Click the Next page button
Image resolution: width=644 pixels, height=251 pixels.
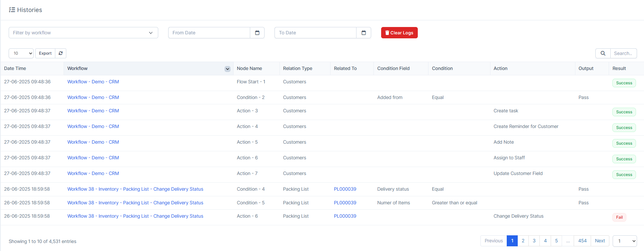click(600, 241)
